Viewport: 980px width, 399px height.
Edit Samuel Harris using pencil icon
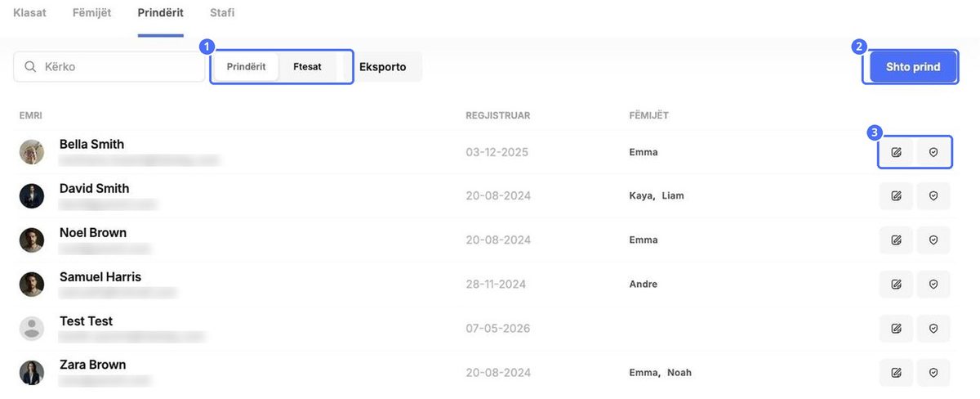point(896,284)
